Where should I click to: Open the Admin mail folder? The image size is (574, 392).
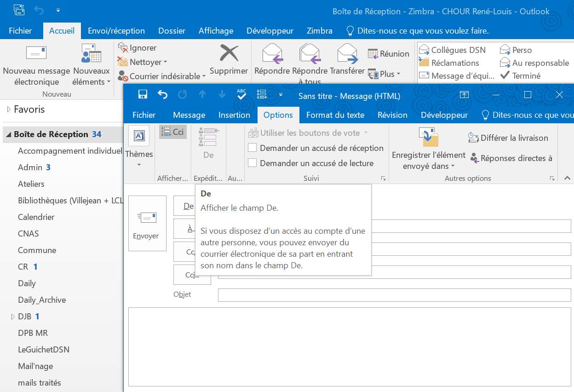pos(30,167)
